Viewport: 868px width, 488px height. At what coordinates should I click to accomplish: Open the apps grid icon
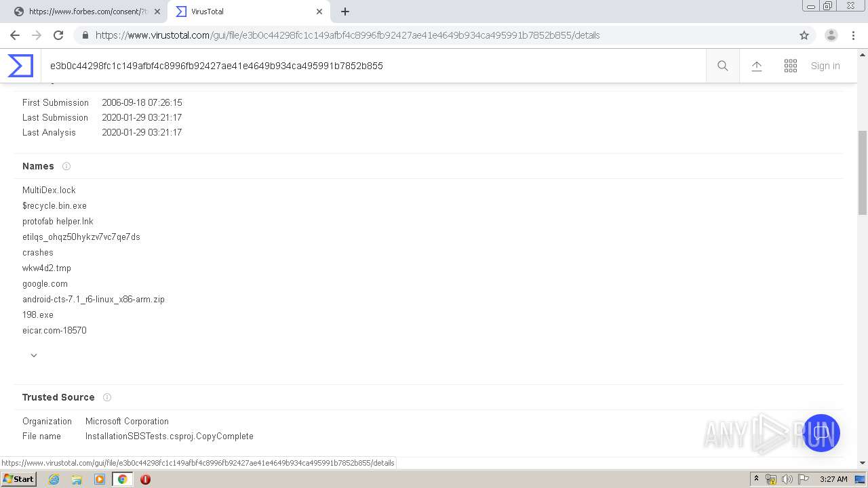click(x=791, y=66)
